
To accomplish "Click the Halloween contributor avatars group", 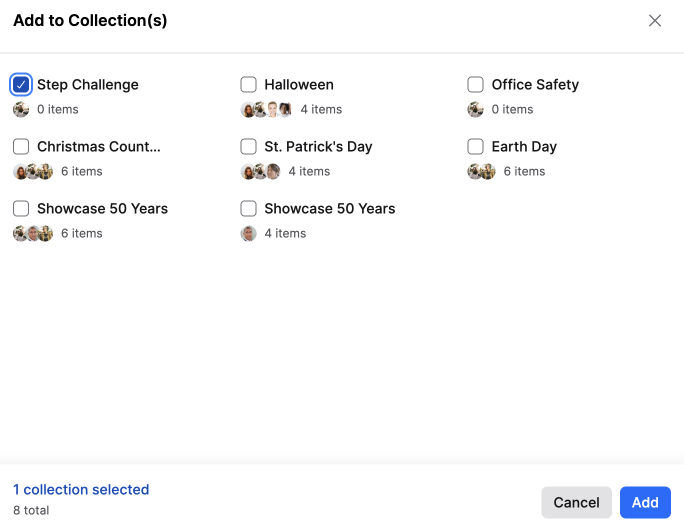I will (266, 109).
